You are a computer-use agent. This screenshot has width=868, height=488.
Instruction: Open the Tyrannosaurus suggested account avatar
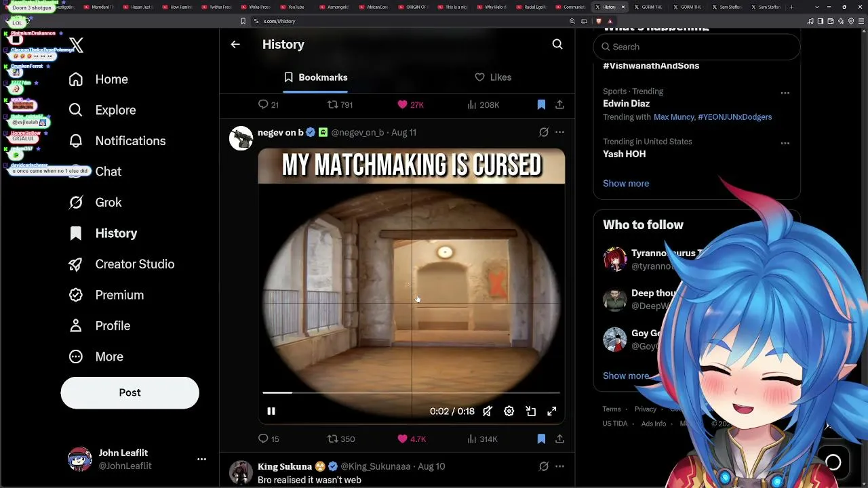click(x=615, y=259)
